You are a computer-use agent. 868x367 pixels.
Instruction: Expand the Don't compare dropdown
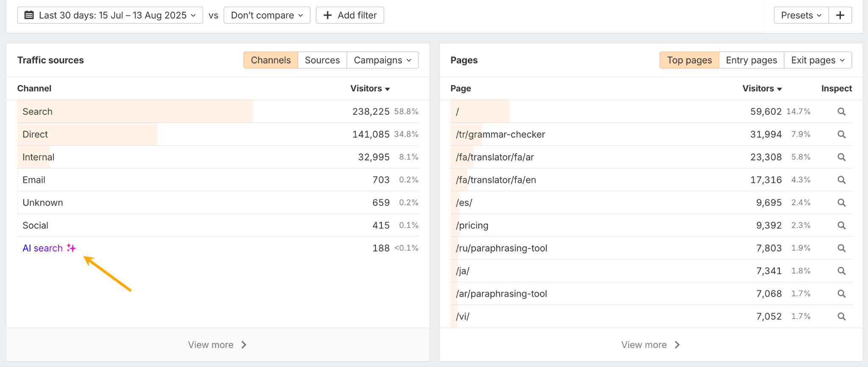pyautogui.click(x=267, y=16)
